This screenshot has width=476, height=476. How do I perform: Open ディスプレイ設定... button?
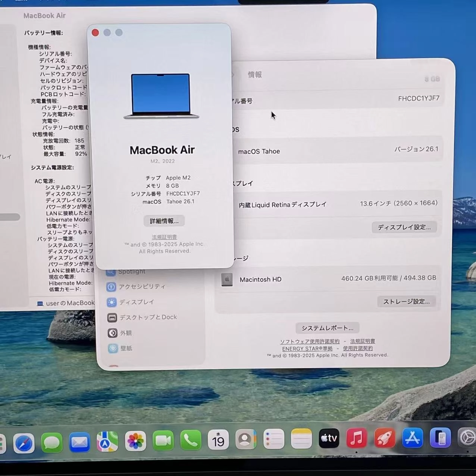click(x=404, y=227)
